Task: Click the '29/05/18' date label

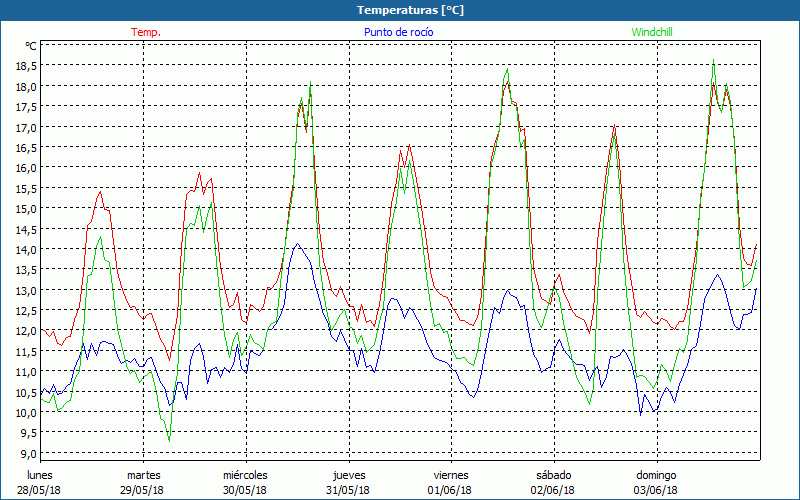Action: (142, 490)
